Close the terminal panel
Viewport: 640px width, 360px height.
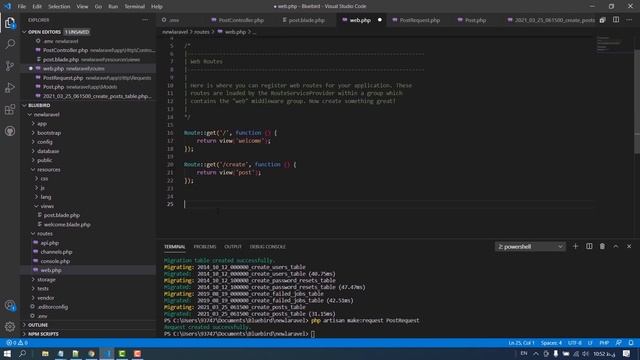pyautogui.click(x=629, y=246)
